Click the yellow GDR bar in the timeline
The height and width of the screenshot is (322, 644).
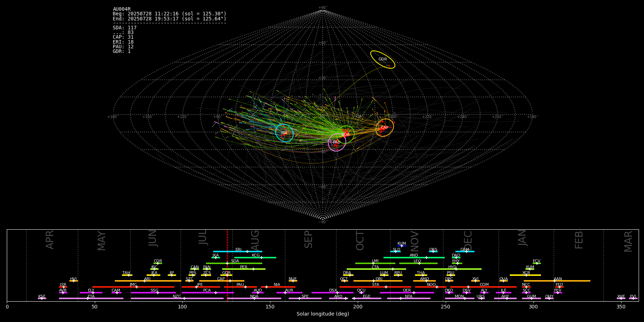coord(226,275)
